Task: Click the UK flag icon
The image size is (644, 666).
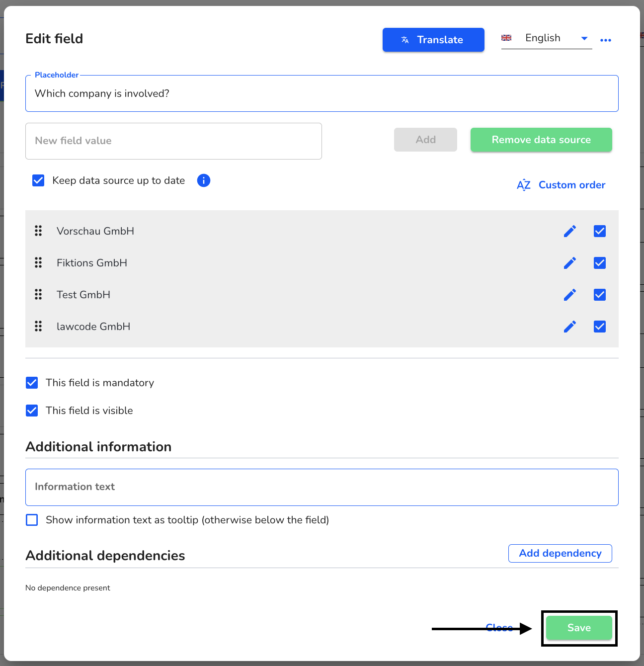Action: [x=506, y=38]
